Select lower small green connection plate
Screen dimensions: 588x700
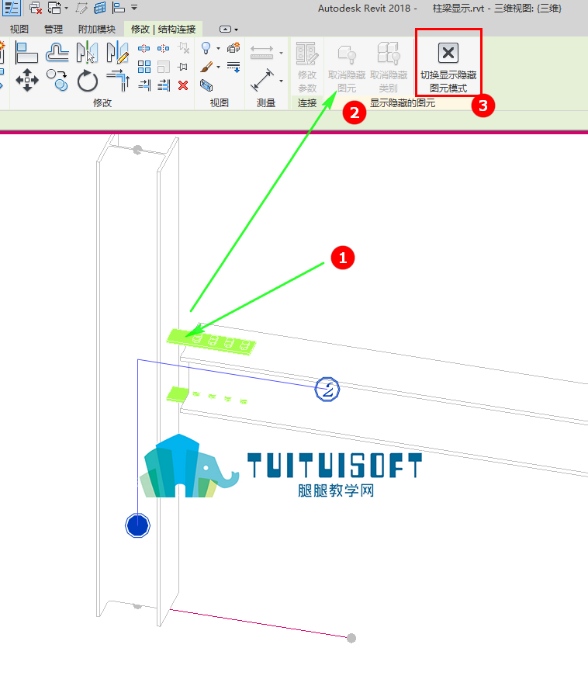coord(178,394)
